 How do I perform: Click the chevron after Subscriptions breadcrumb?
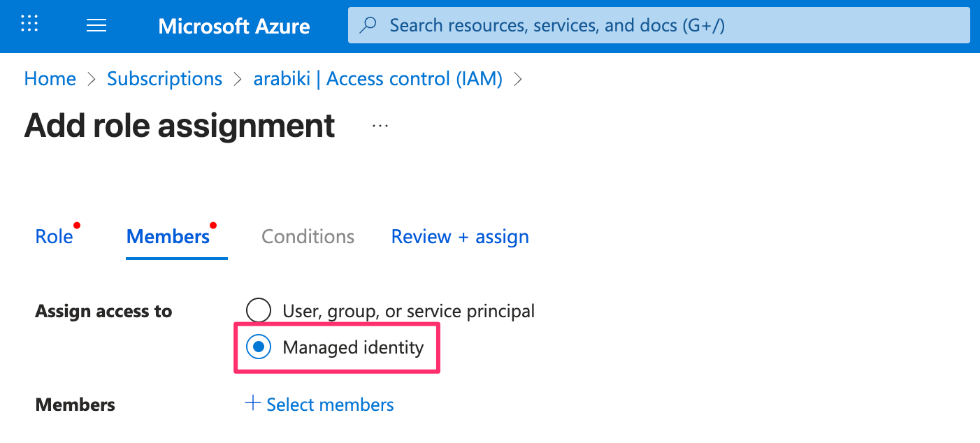238,80
